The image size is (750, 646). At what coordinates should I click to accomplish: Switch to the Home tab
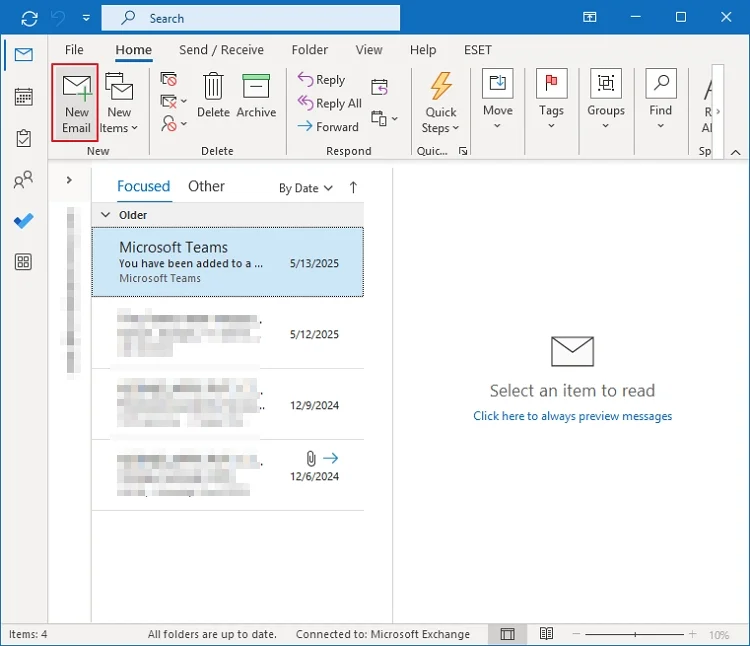(133, 50)
